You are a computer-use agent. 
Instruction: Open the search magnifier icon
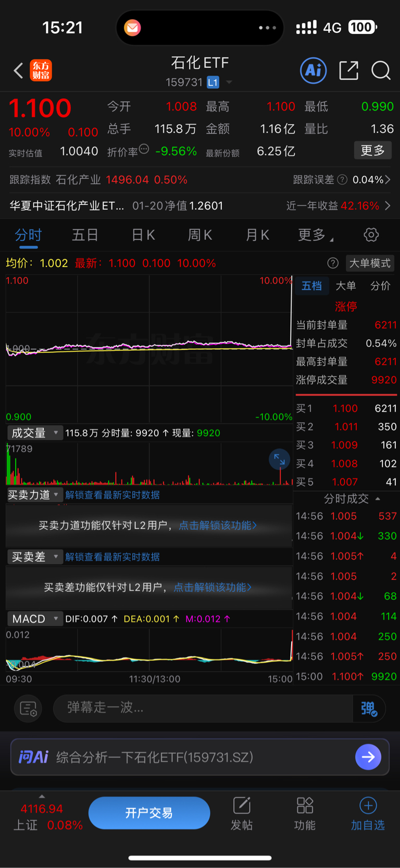(x=381, y=70)
